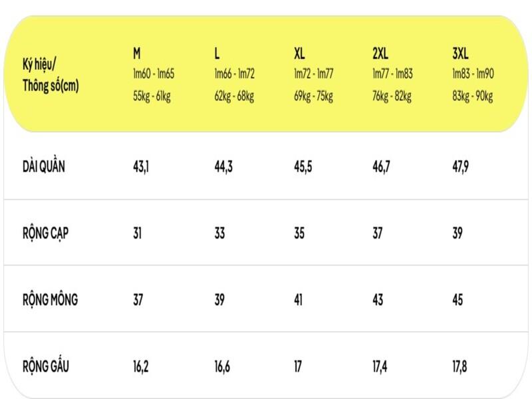The height and width of the screenshot is (399, 532).
Task: Select the 83kg - 90kg weight range
Action: coord(472,96)
